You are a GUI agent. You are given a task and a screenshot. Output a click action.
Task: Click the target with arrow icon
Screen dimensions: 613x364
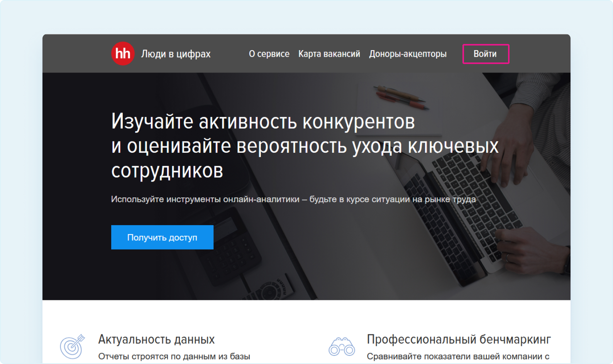(x=72, y=346)
